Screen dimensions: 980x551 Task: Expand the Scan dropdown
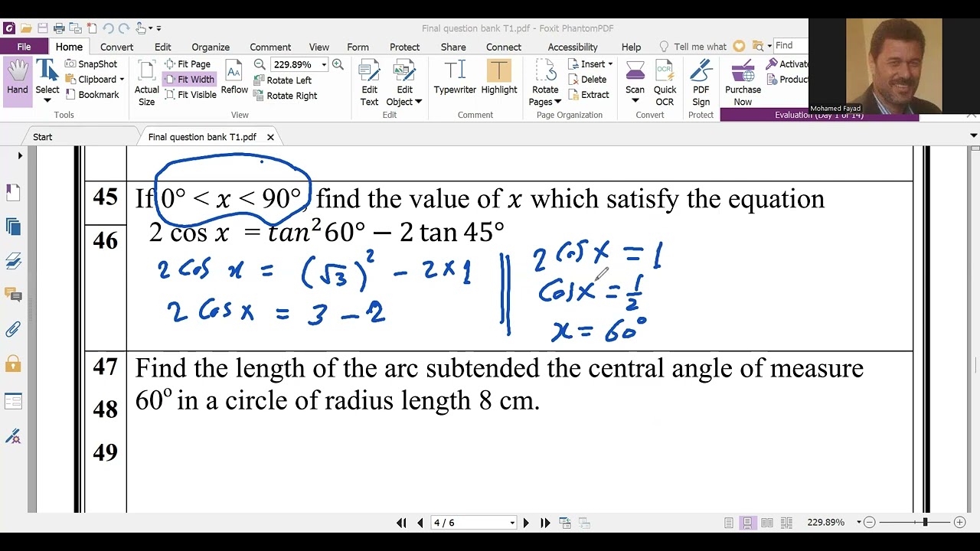(635, 100)
